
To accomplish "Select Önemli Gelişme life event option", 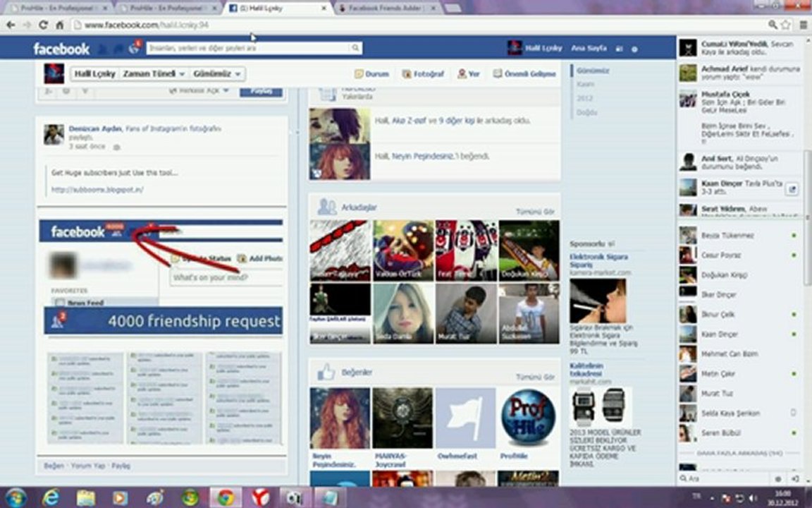I will pos(524,74).
